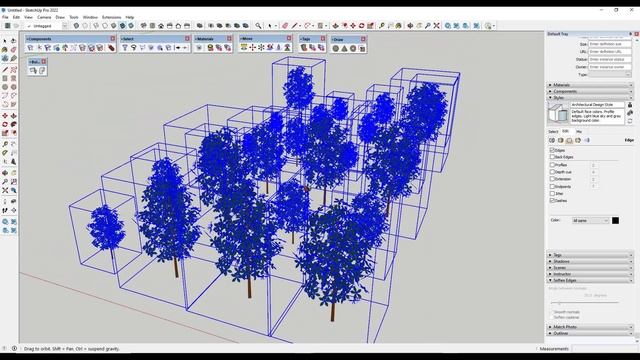Click first icon in small Bui... toolbar
The image size is (640, 360).
[x=33, y=71]
